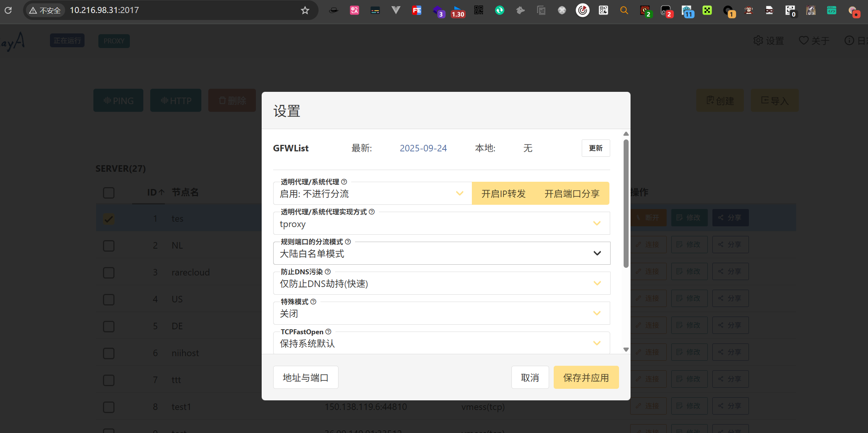Screen dimensions: 868x433
Task: Open the tproxy implementation dropdown
Action: click(441, 224)
